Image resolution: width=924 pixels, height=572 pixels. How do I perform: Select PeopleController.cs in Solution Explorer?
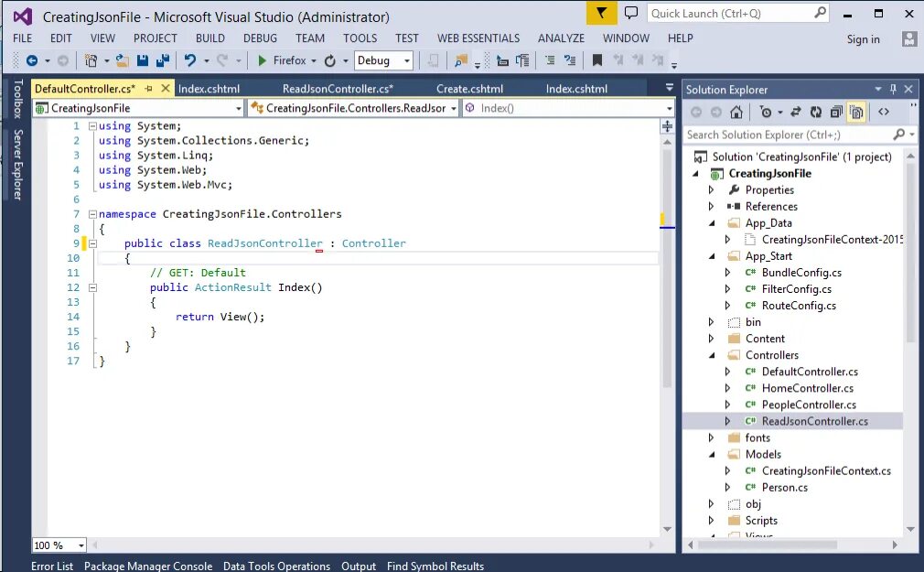click(x=809, y=405)
